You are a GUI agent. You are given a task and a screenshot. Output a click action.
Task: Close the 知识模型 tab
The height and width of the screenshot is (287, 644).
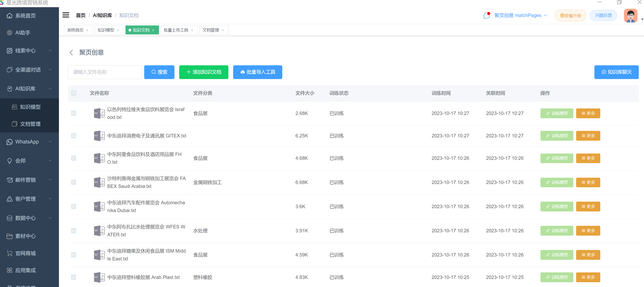[x=118, y=30]
